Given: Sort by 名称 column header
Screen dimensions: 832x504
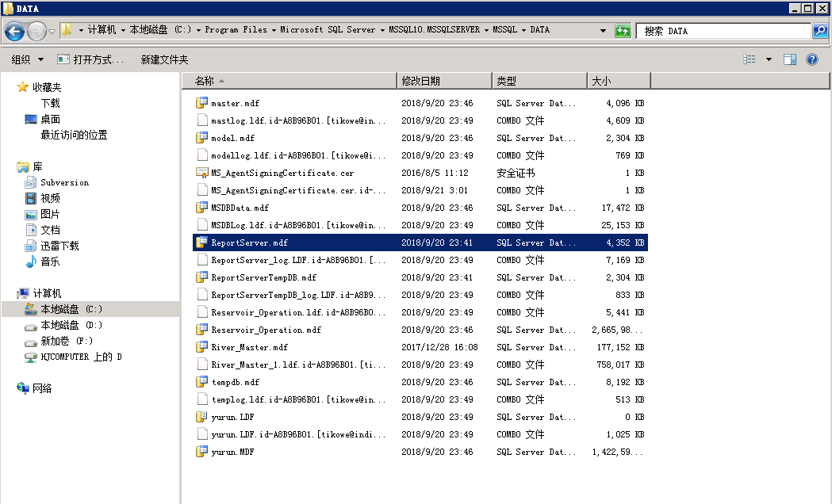Looking at the screenshot, I should [289, 81].
